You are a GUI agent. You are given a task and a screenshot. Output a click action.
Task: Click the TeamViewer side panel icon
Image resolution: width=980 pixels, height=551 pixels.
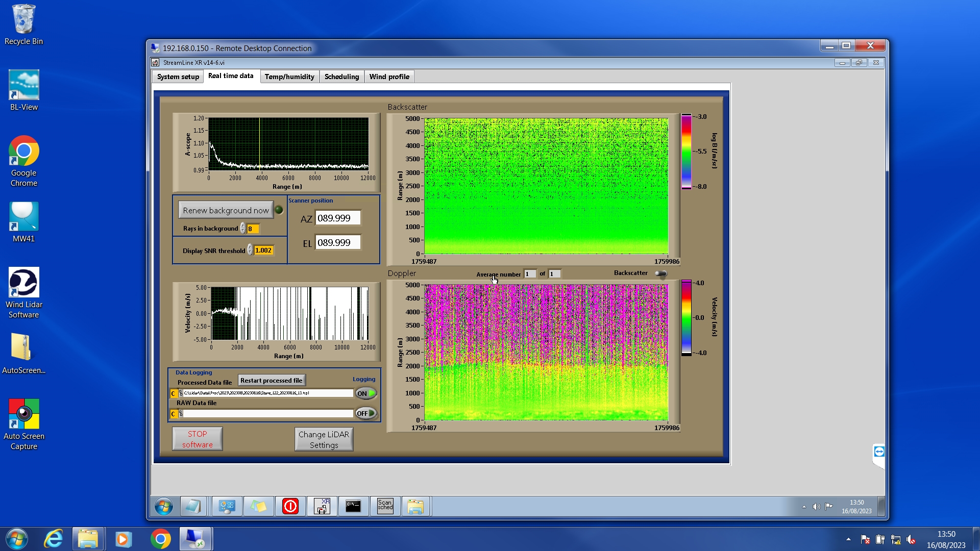click(879, 452)
